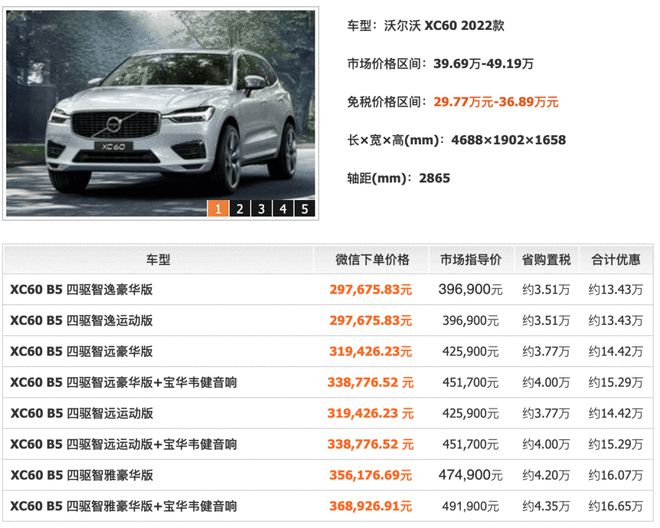Screen dimensions: 660x528
Task: Click the 微信下单价格 column header
Action: click(x=372, y=259)
